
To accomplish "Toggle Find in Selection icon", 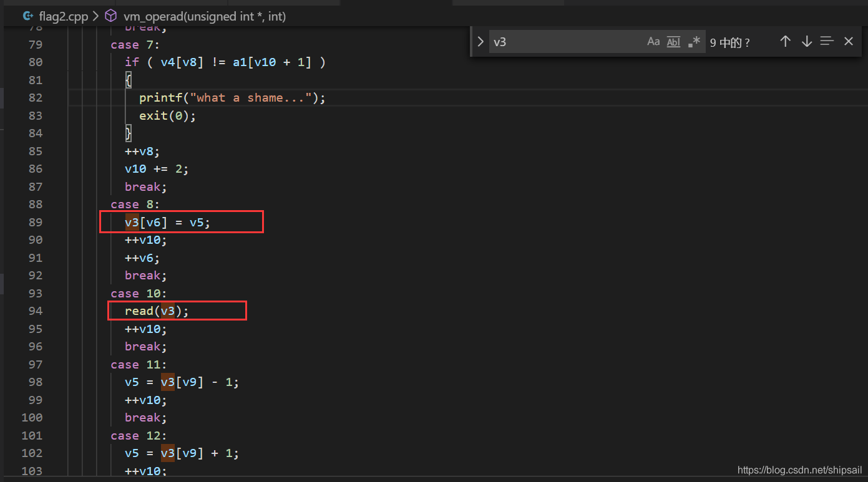I will (827, 41).
